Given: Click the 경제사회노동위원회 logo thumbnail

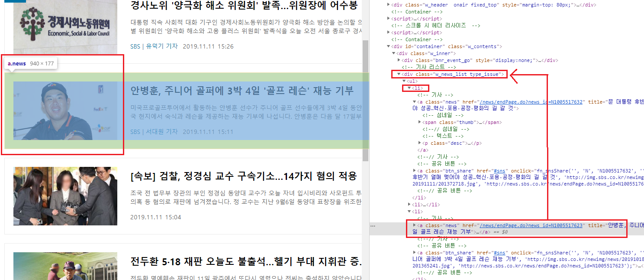Looking at the screenshot, I should [x=65, y=27].
